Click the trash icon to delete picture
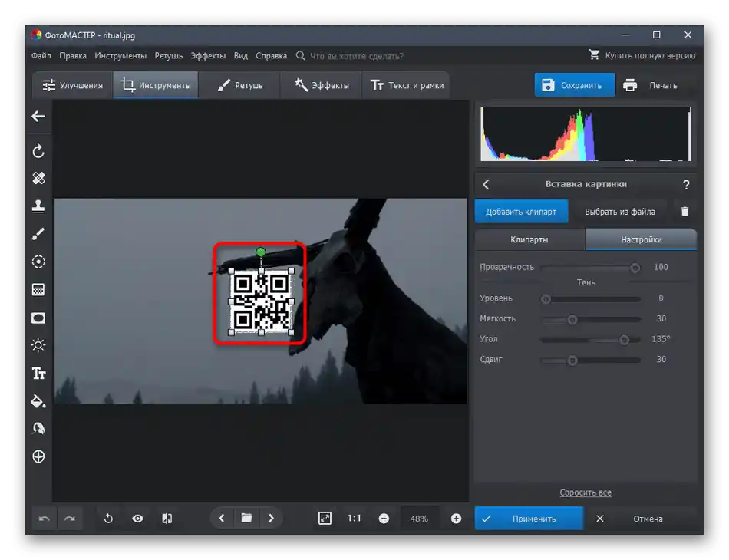729x560 pixels. pos(685,211)
